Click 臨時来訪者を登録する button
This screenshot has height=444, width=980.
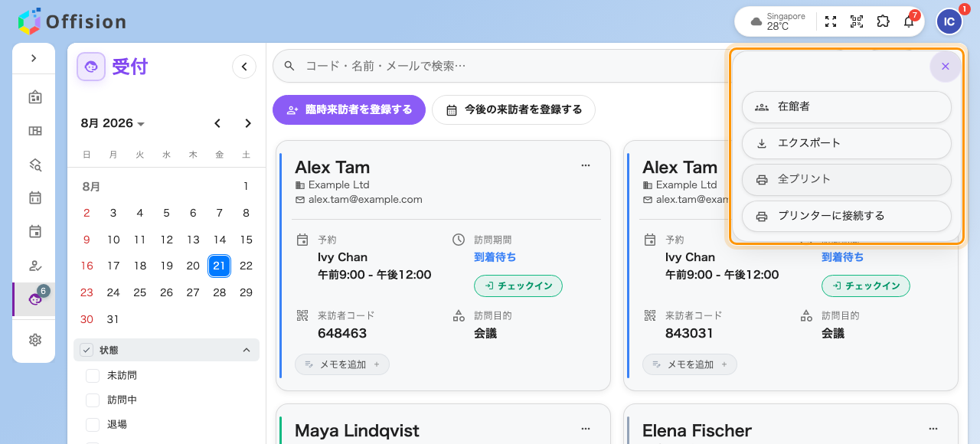point(349,109)
